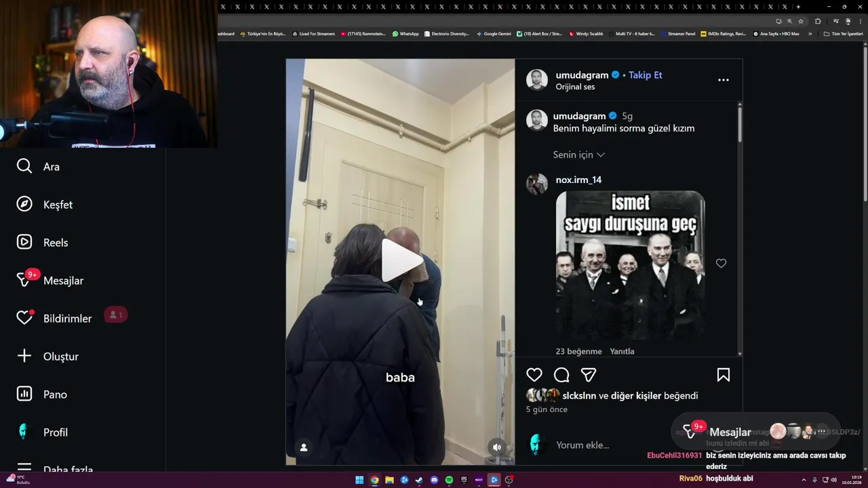The width and height of the screenshot is (868, 488).
Task: Open umudagram profile from post header
Action: [x=582, y=75]
